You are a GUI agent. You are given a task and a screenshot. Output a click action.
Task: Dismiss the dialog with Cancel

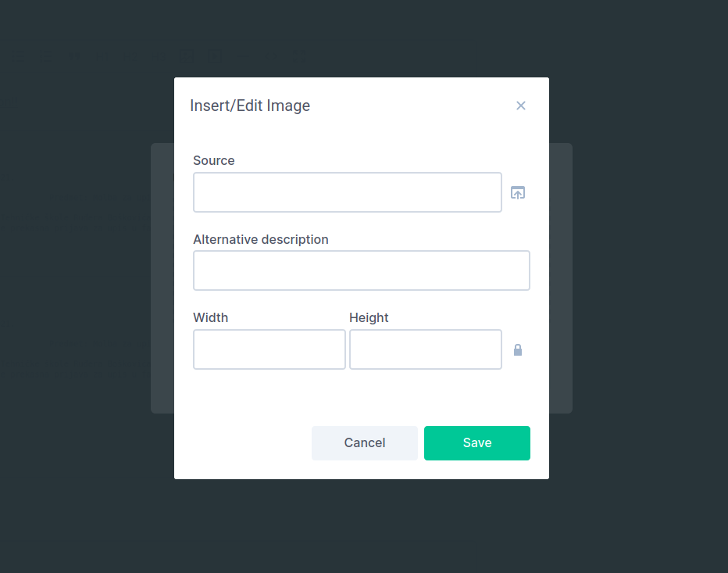364,442
